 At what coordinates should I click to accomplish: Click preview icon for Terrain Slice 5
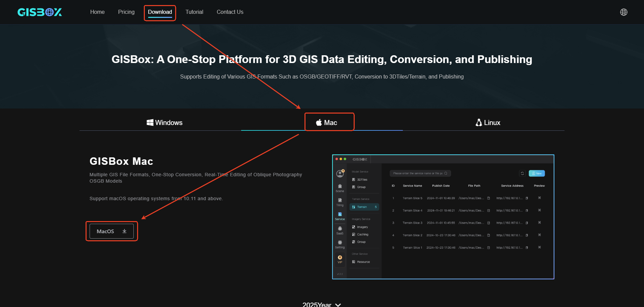539,198
